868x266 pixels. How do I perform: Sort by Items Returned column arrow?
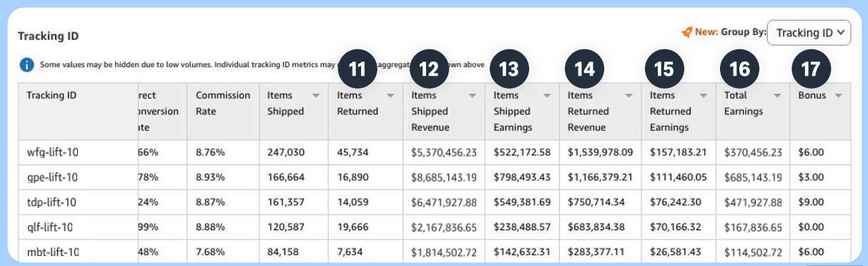390,96
